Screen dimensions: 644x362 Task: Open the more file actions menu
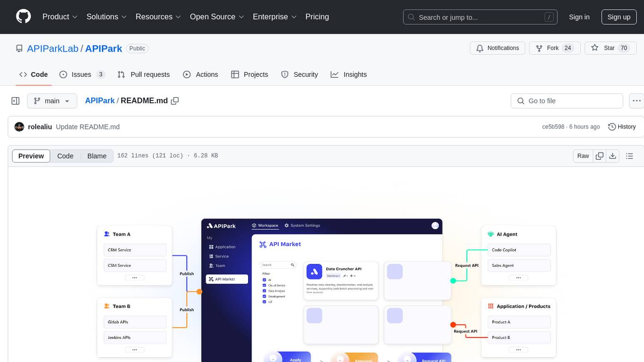pos(636,101)
